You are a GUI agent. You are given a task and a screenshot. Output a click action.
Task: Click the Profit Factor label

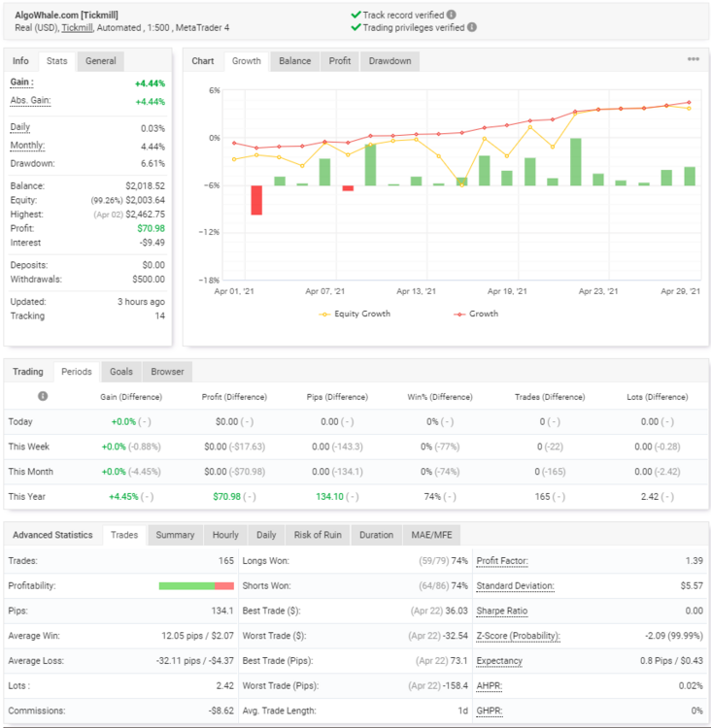click(502, 561)
